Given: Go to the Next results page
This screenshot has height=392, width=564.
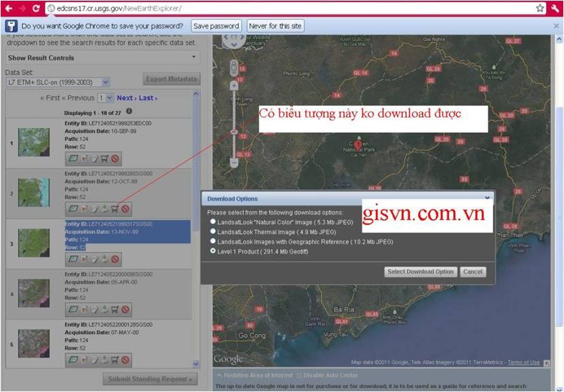Looking at the screenshot, I should coord(126,98).
